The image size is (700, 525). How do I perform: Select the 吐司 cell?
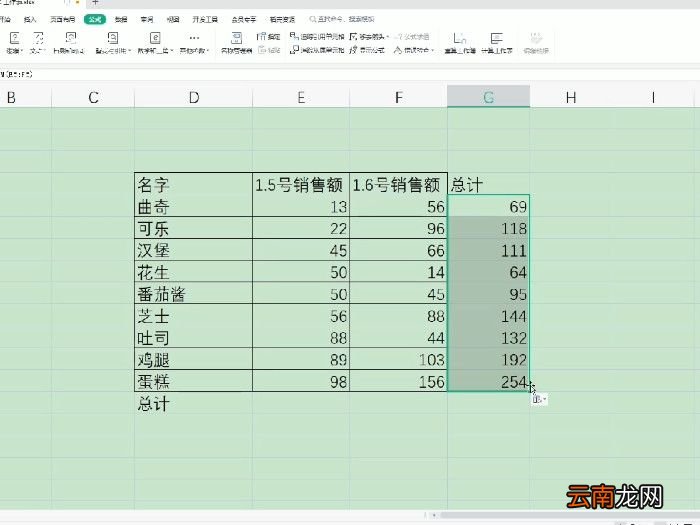pos(193,338)
